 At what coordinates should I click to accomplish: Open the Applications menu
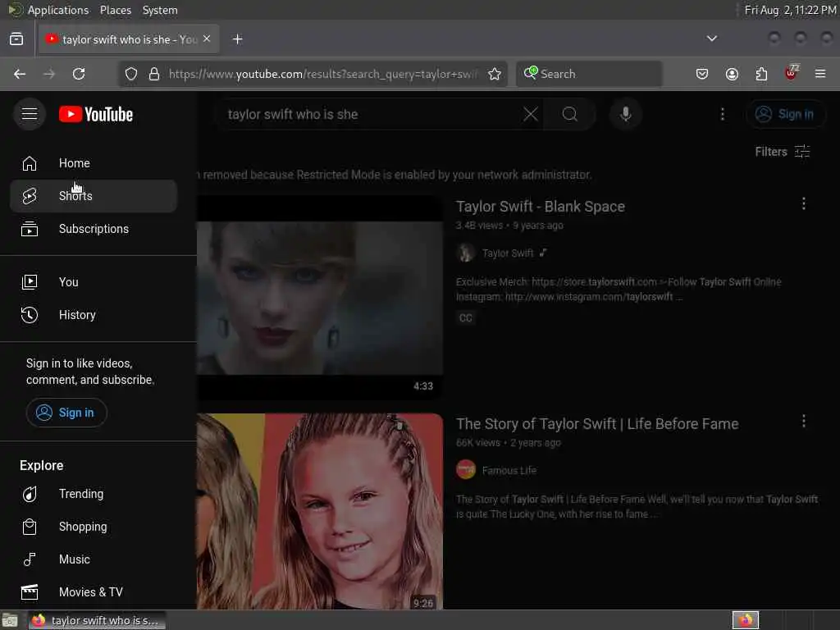point(58,10)
